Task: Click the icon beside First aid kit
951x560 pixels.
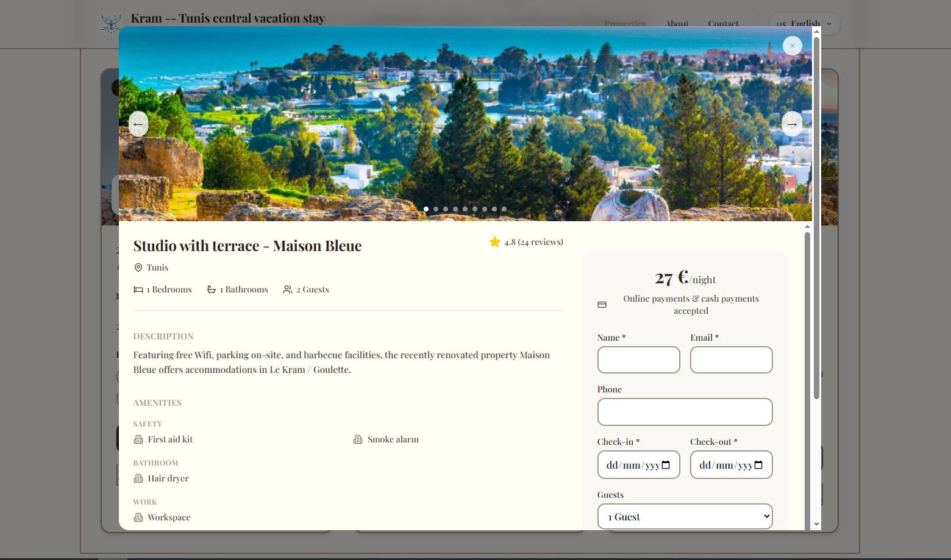Action: pyautogui.click(x=138, y=439)
